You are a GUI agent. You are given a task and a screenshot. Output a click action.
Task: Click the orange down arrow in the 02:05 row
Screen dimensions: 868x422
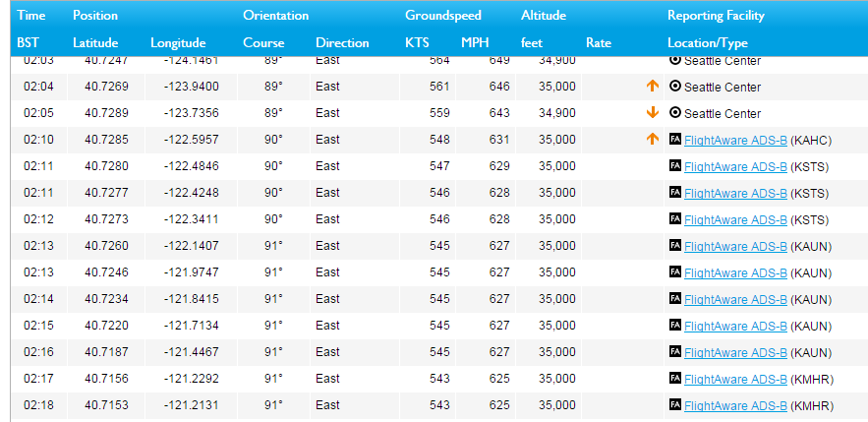[652, 113]
